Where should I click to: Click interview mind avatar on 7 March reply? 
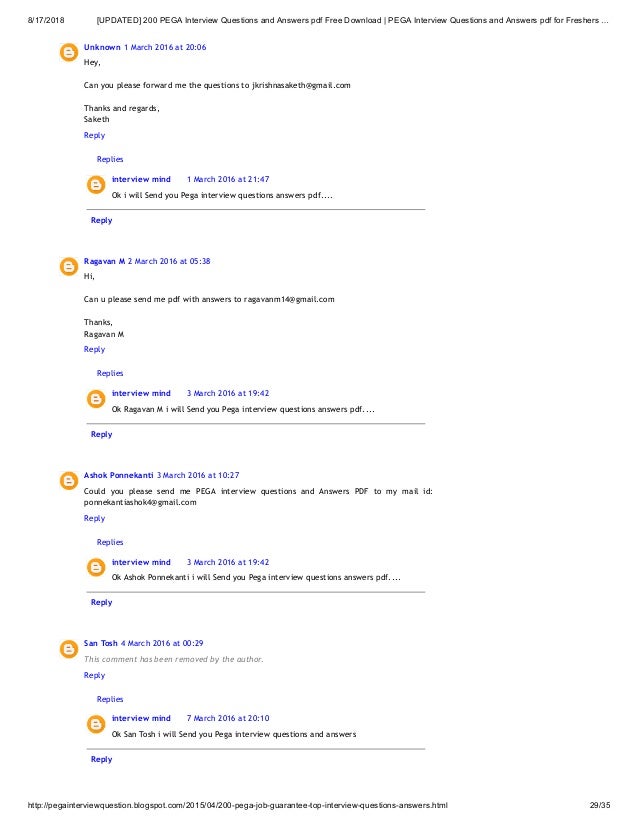click(x=96, y=724)
